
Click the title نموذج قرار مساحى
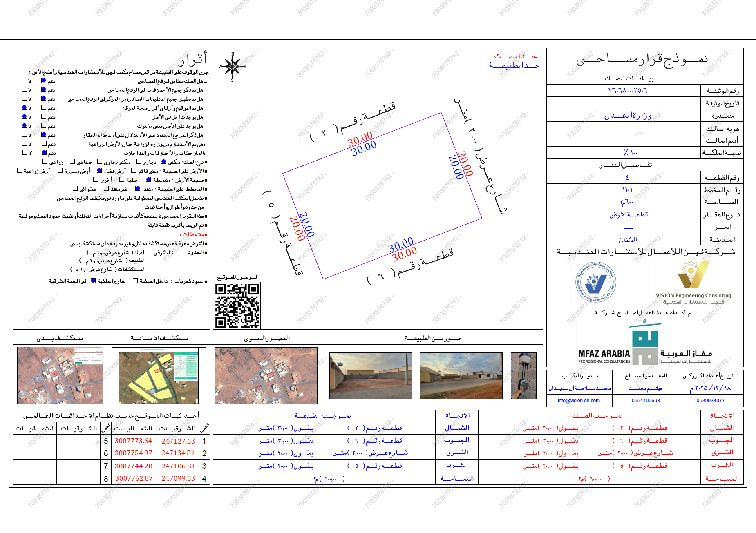(x=642, y=60)
